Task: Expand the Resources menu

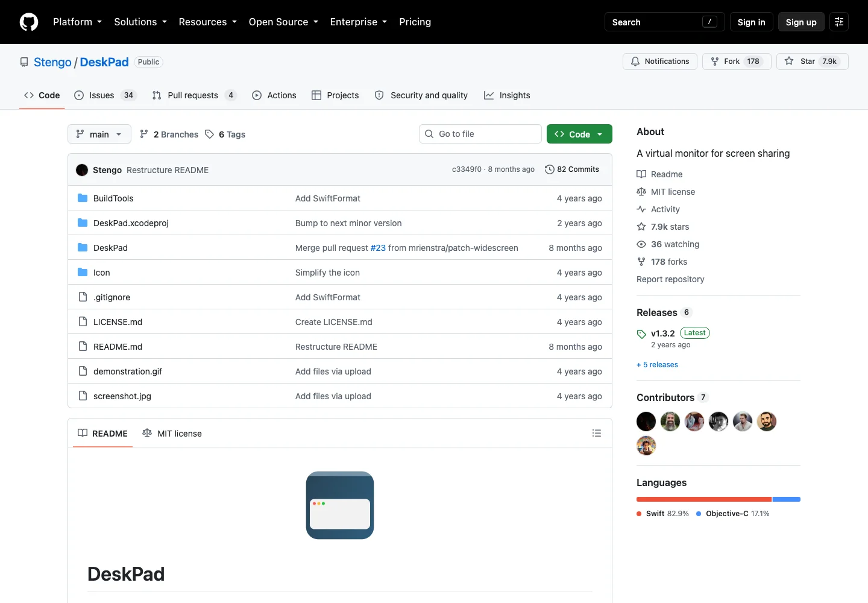Action: [x=208, y=22]
